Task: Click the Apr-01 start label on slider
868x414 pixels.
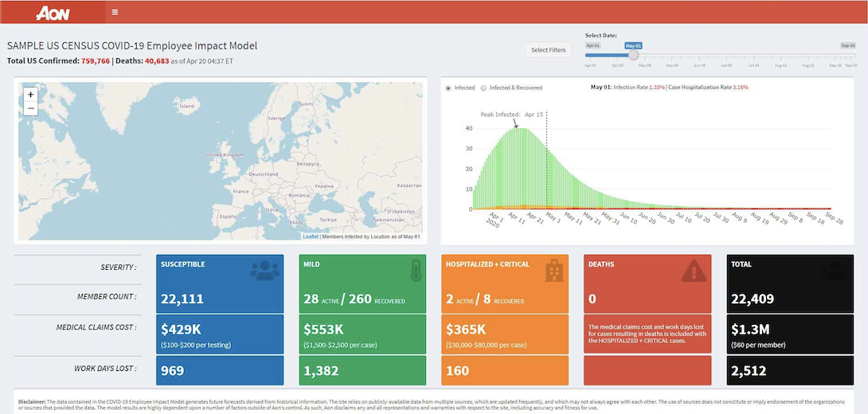Action: tap(592, 45)
